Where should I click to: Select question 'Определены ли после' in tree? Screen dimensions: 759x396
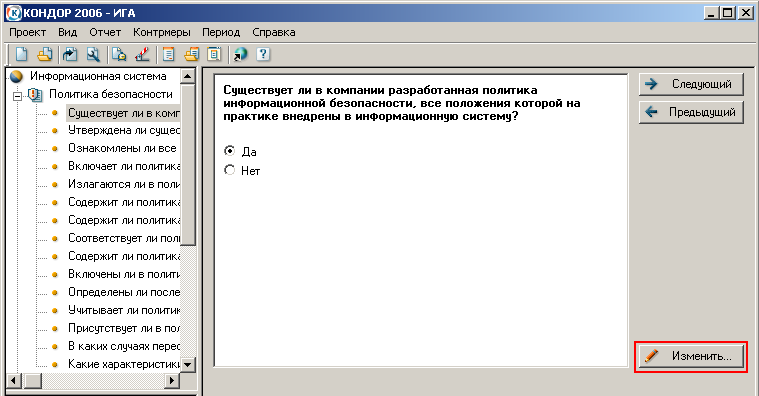coord(123,292)
